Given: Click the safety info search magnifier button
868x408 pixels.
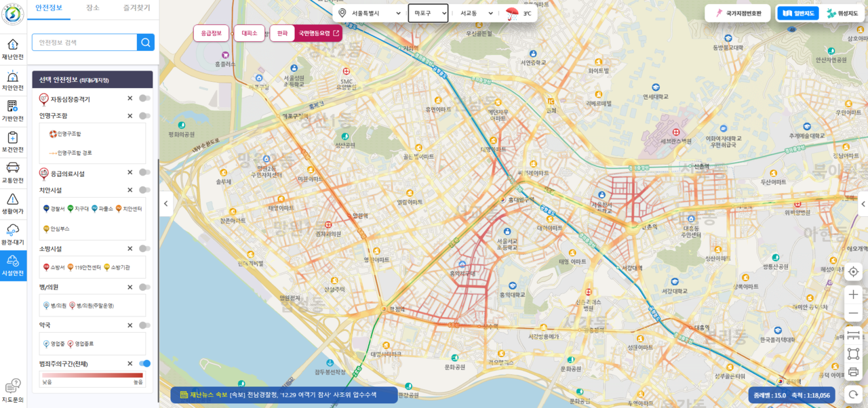Looking at the screenshot, I should 146,43.
